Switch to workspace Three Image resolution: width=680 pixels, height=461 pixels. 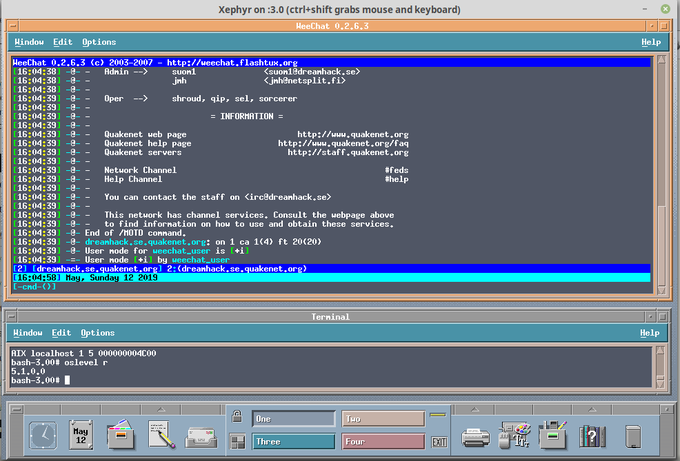294,441
